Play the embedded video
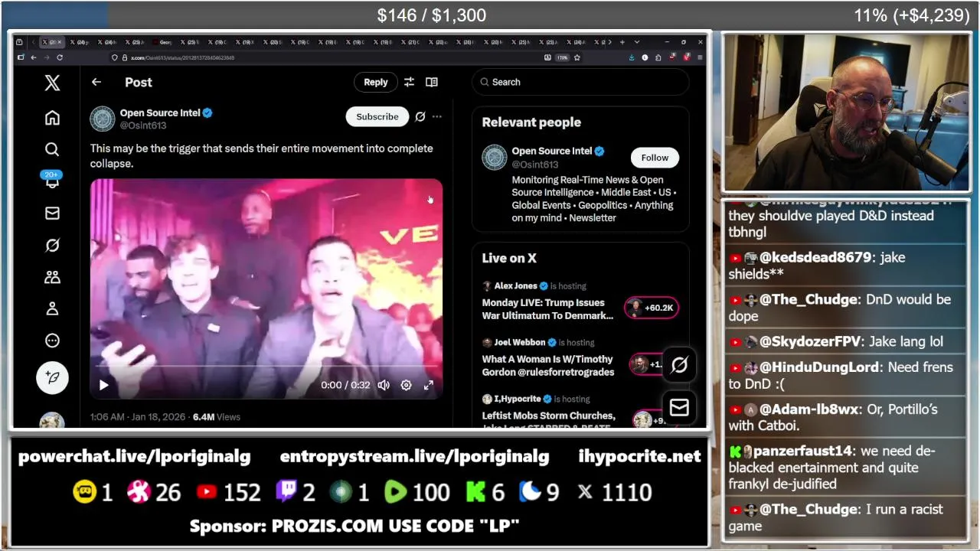Image resolution: width=980 pixels, height=551 pixels. point(104,385)
